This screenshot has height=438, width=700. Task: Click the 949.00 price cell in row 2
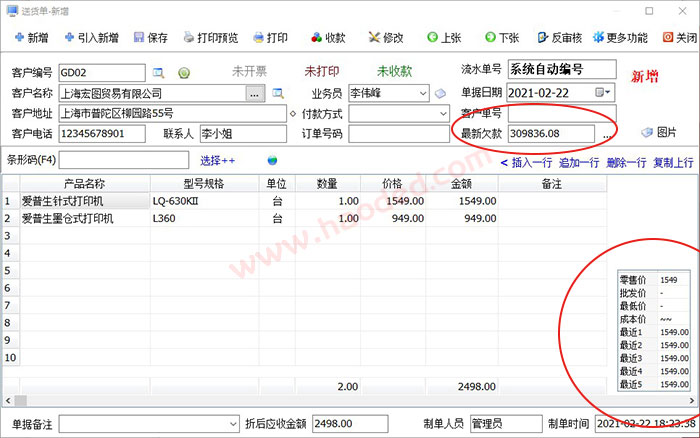point(393,219)
